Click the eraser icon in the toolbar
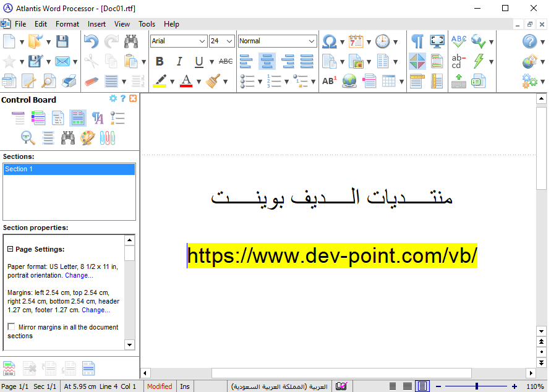551x392 pixels. [x=92, y=81]
